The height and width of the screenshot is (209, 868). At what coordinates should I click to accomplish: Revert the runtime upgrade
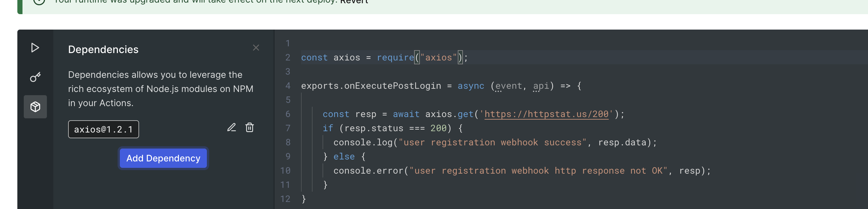[354, 2]
